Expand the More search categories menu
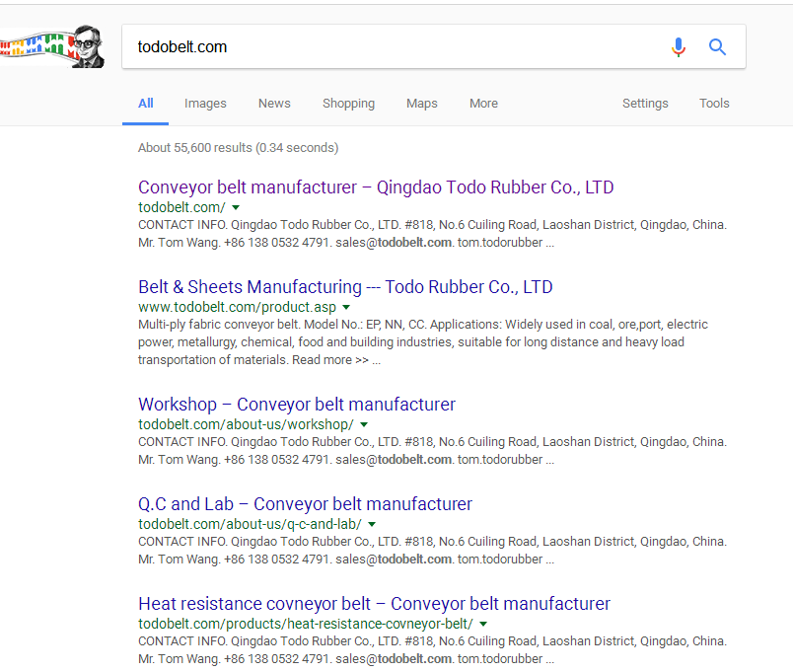The height and width of the screenshot is (672, 793). [x=483, y=104]
